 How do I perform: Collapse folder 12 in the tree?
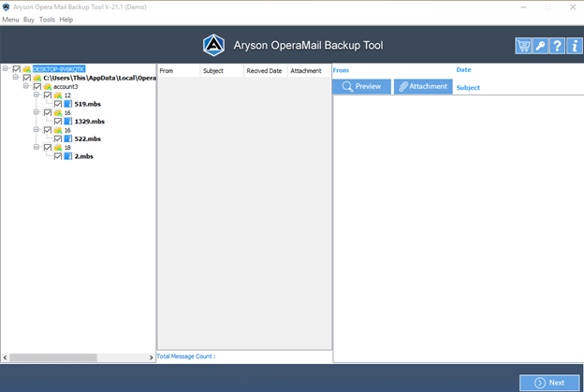pos(36,94)
